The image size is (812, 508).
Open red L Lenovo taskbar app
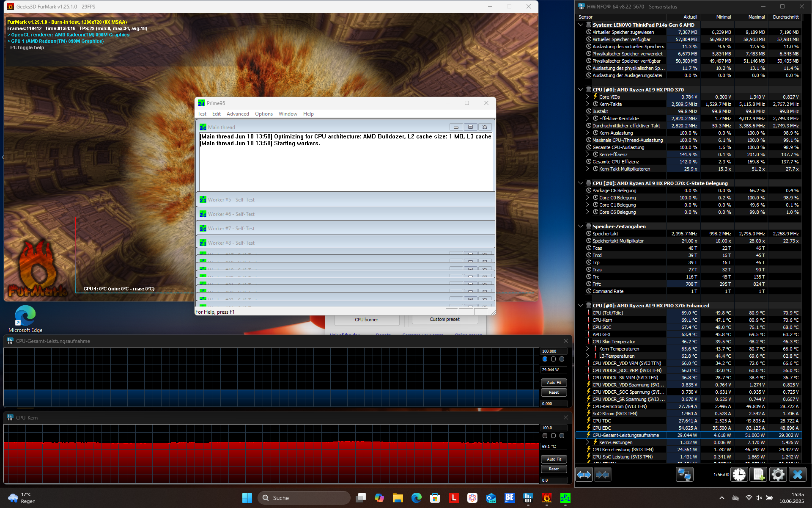point(454,498)
